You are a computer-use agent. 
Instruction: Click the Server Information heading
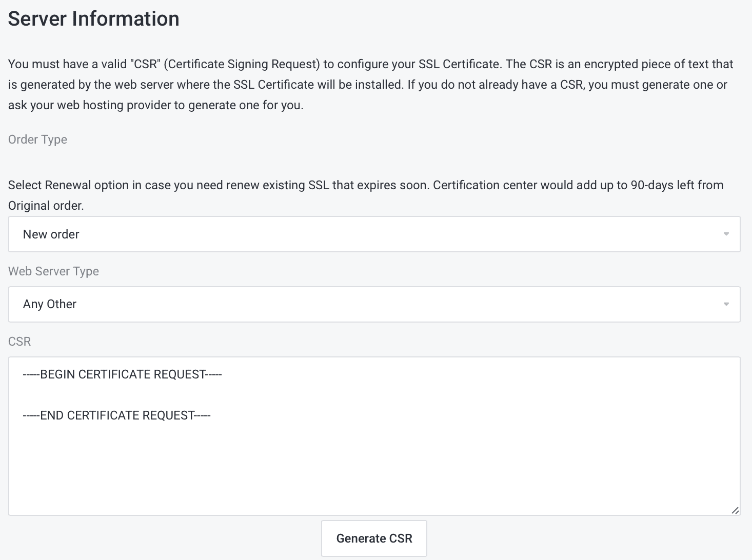94,19
